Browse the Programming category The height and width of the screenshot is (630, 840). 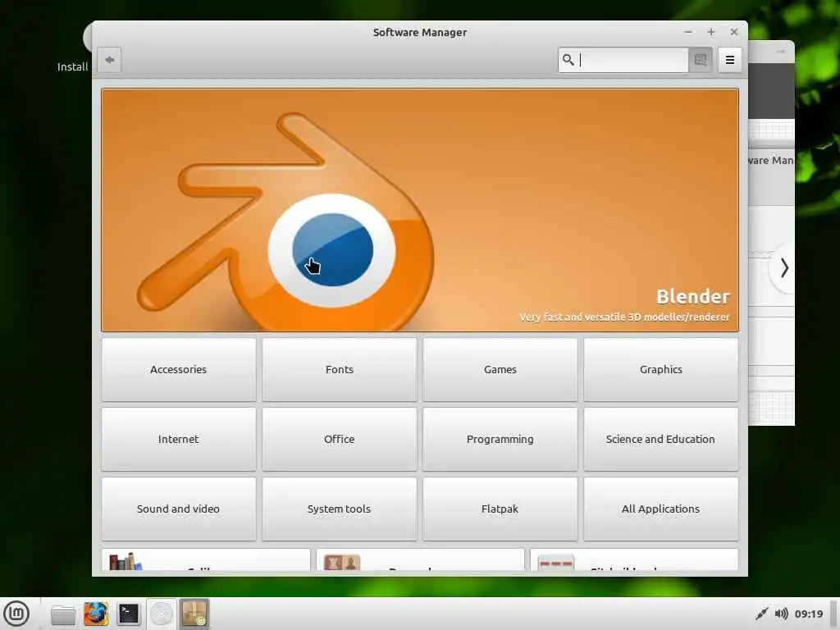coord(500,439)
